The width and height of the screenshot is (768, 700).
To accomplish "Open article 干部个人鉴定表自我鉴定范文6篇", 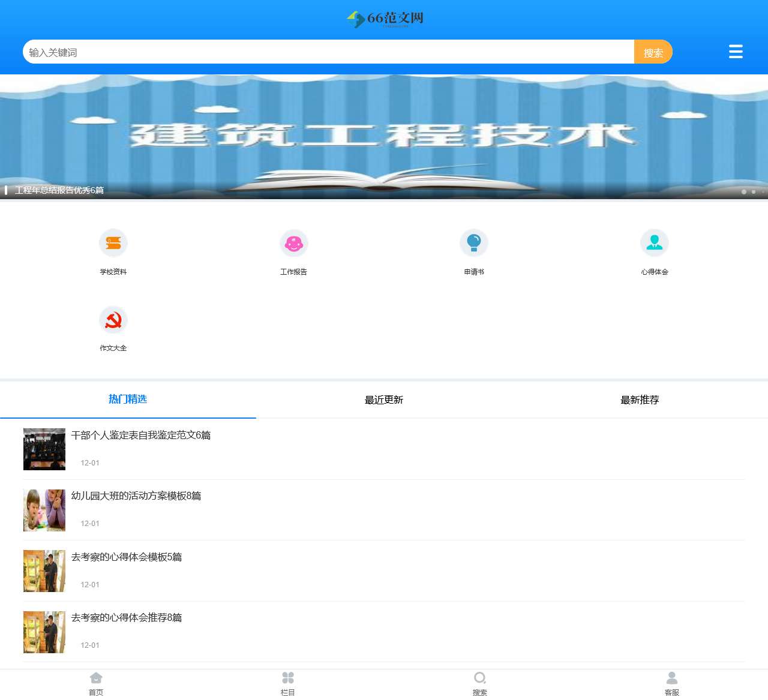I will 141,435.
